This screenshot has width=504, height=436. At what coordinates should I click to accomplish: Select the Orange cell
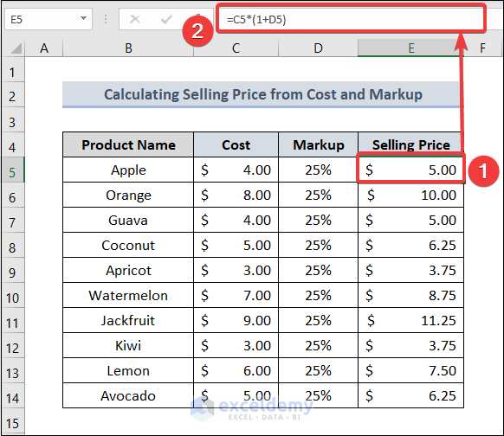[128, 195]
